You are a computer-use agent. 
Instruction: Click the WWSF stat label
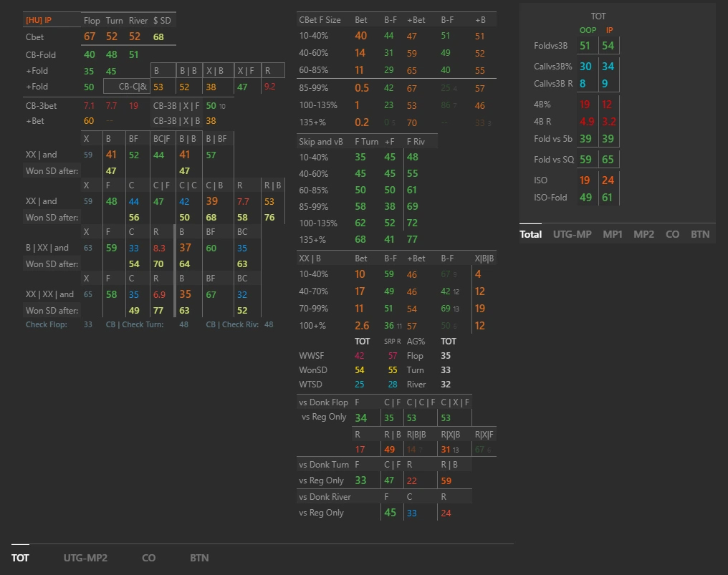pos(310,356)
